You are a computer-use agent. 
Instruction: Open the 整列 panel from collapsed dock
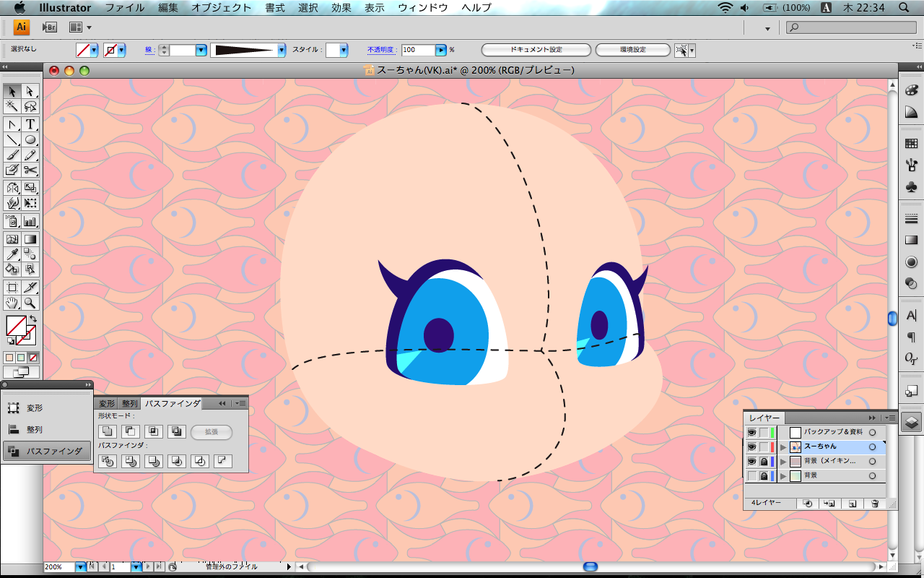tap(46, 429)
